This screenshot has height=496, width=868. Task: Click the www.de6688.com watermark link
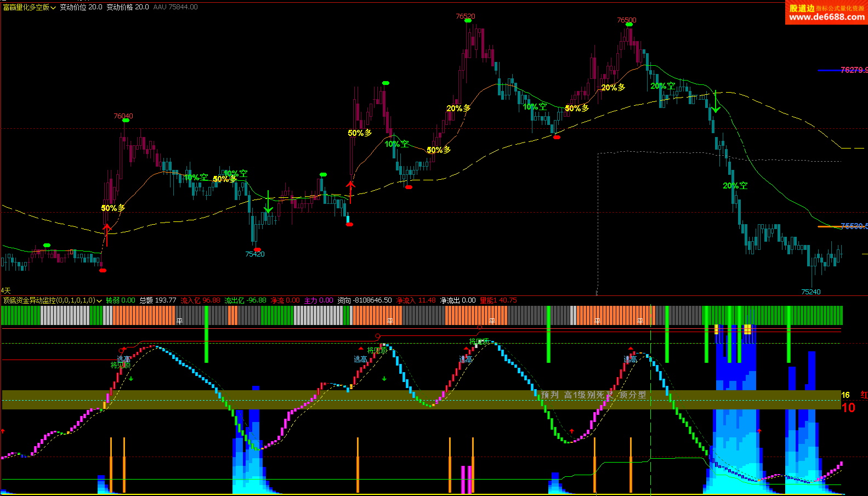point(826,17)
